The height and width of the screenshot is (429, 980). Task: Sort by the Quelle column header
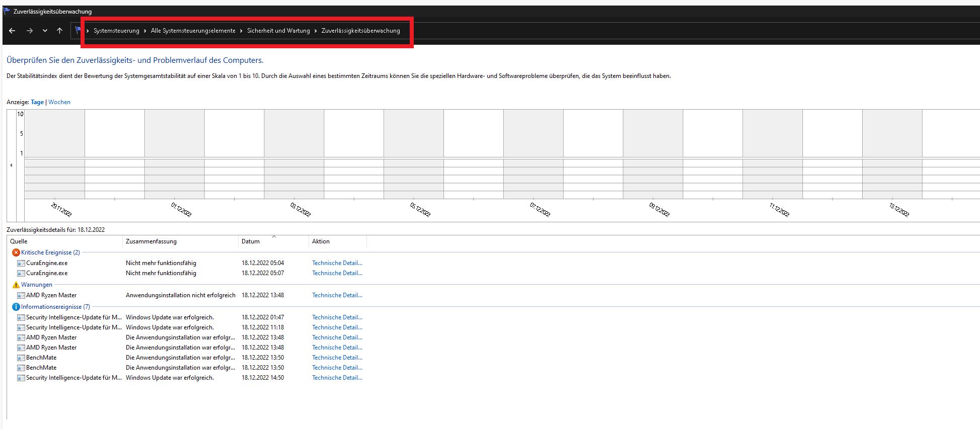point(64,241)
